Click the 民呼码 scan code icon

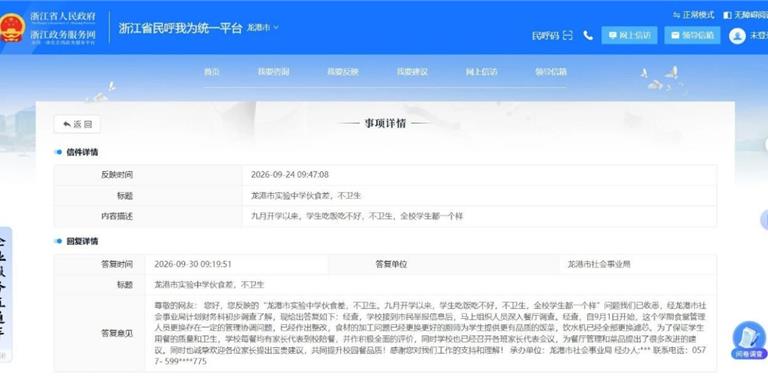568,35
